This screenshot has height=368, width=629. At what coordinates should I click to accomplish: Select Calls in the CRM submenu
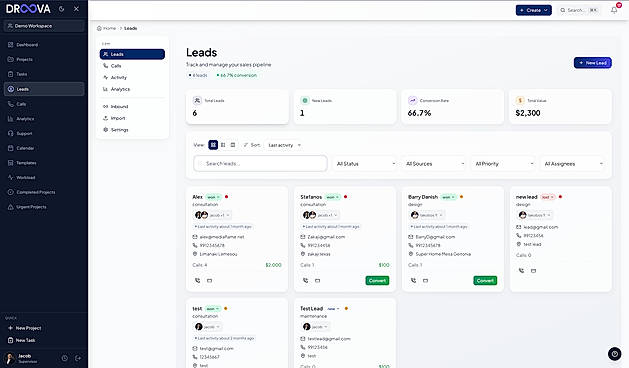point(132,66)
